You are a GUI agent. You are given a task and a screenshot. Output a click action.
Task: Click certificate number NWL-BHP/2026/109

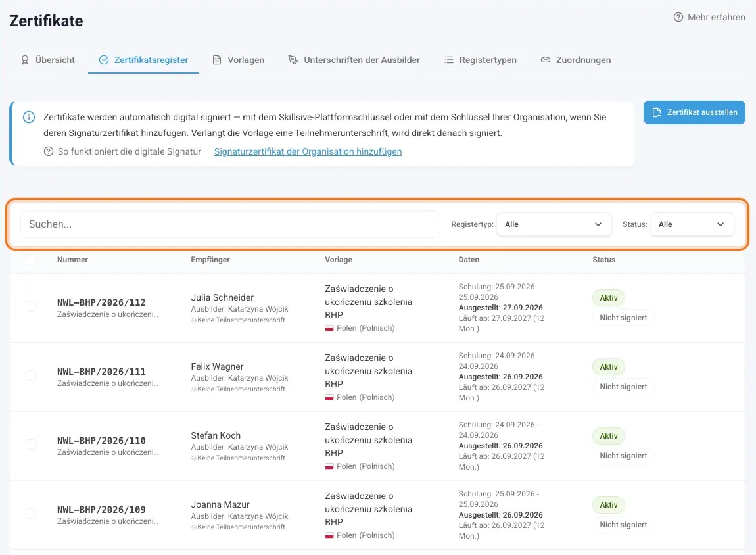(101, 510)
